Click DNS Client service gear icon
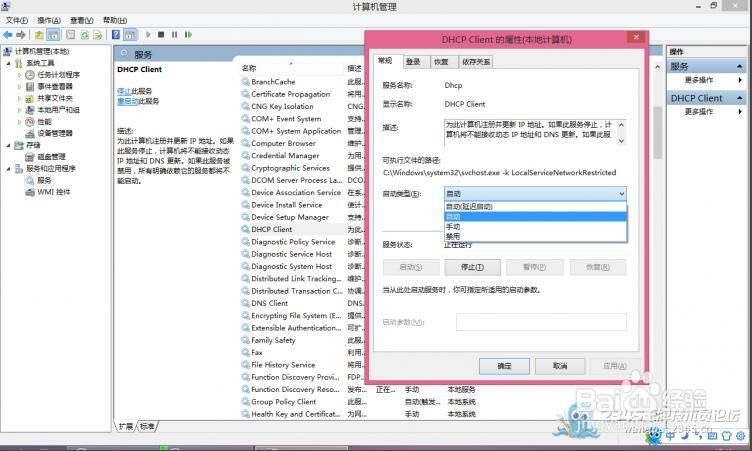The image size is (752, 451). pyautogui.click(x=246, y=303)
